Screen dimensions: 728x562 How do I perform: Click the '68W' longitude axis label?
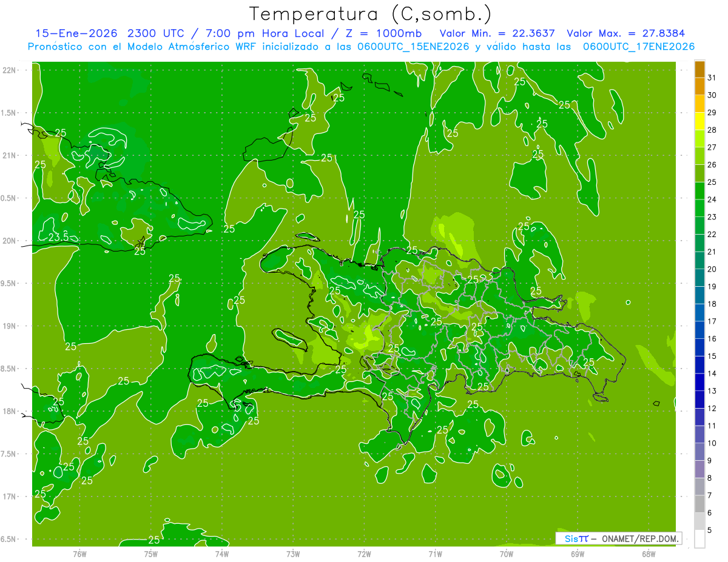click(649, 554)
